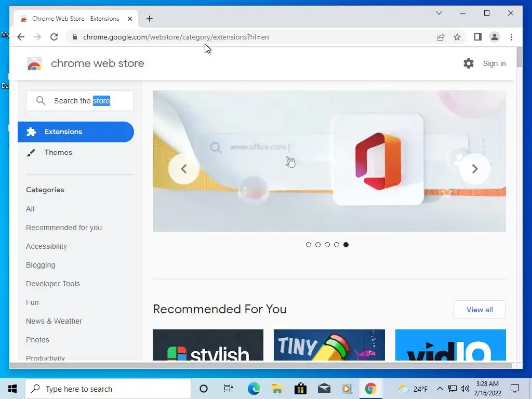The width and height of the screenshot is (532, 399).
Task: Click the taskbar search box
Action: 108,389
